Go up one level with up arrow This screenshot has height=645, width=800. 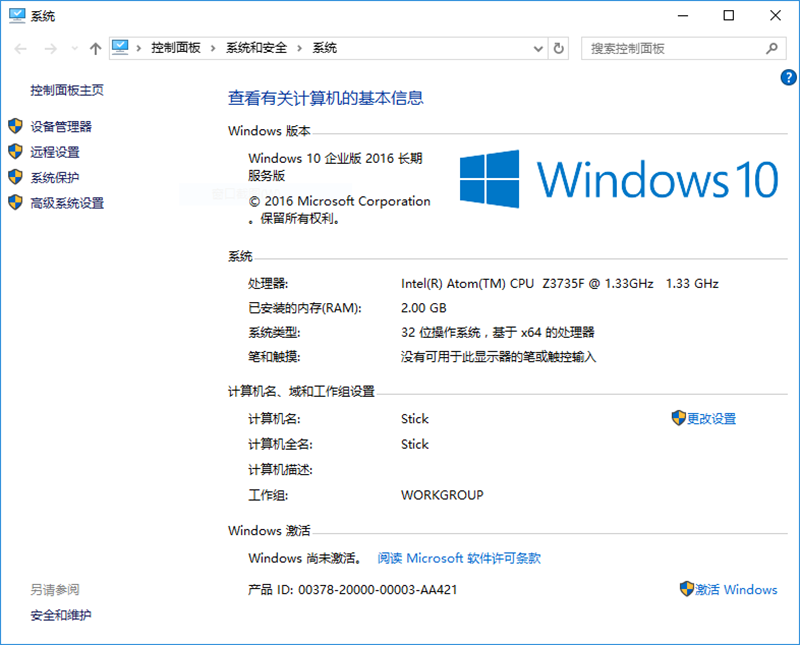[x=95, y=49]
